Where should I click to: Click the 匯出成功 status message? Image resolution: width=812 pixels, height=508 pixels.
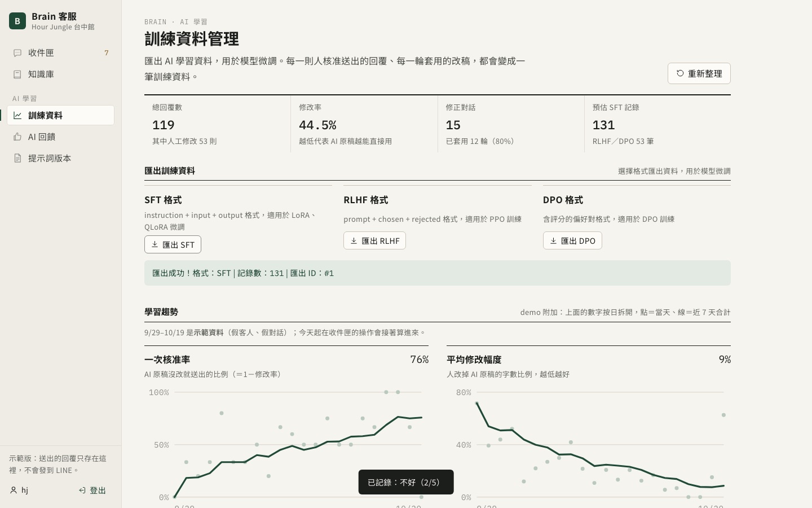[438, 273]
